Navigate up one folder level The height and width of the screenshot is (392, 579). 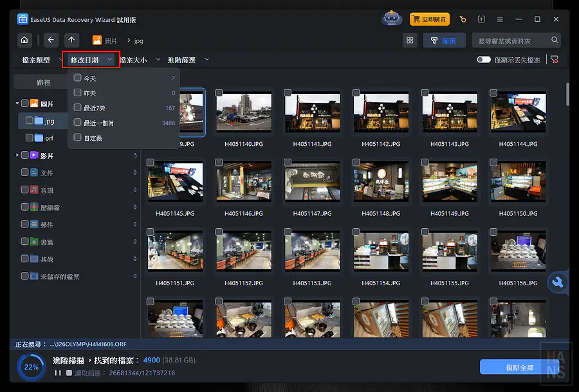pyautogui.click(x=71, y=40)
